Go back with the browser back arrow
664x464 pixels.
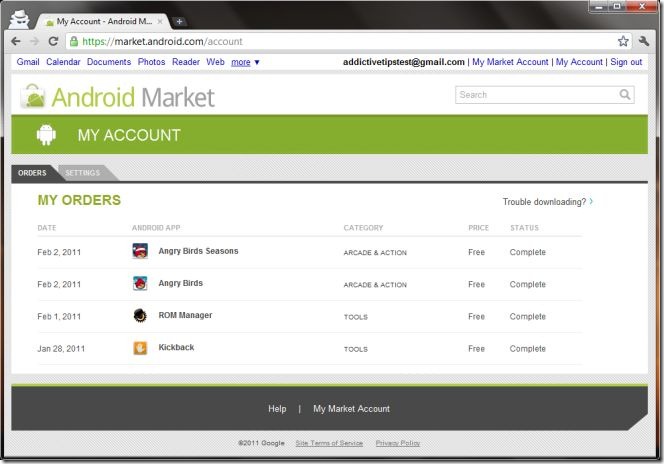coord(16,41)
